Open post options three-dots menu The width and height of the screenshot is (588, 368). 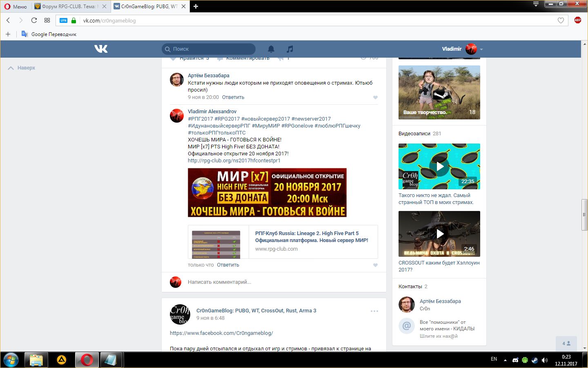pos(374,311)
